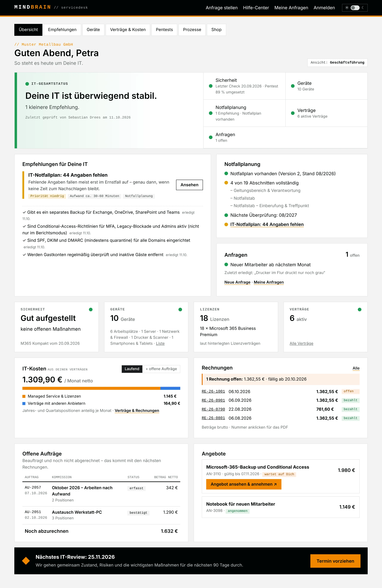The width and height of the screenshot is (382, 588).
Task: Open the Geräte status tile with 10 Geräte
Action: tap(326, 86)
